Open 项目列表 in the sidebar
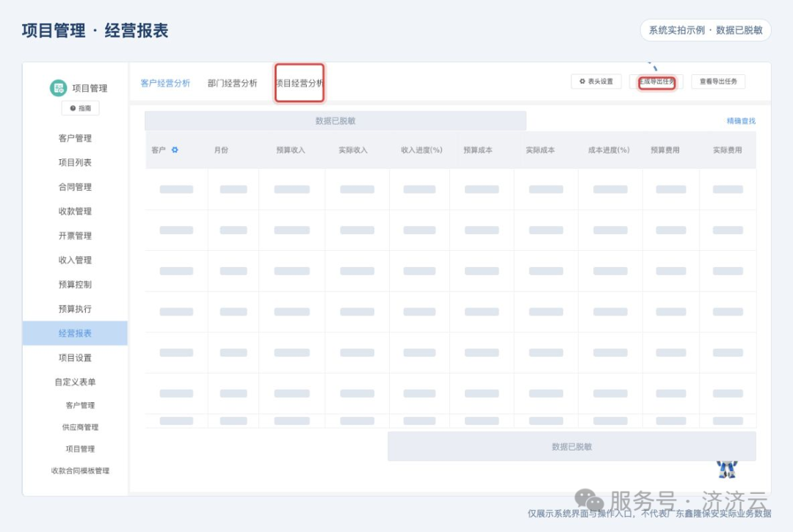Viewport: 793px width, 532px height. coord(75,162)
